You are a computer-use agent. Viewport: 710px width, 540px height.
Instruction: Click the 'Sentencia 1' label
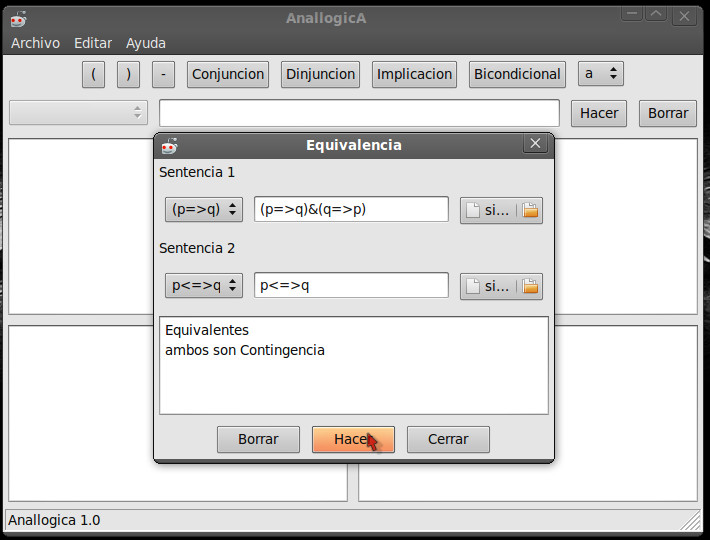tap(197, 172)
